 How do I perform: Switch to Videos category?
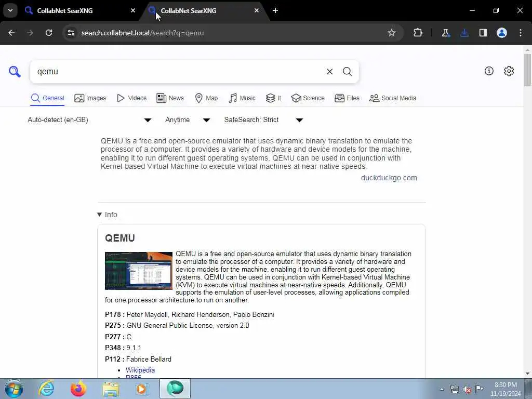coord(131,98)
